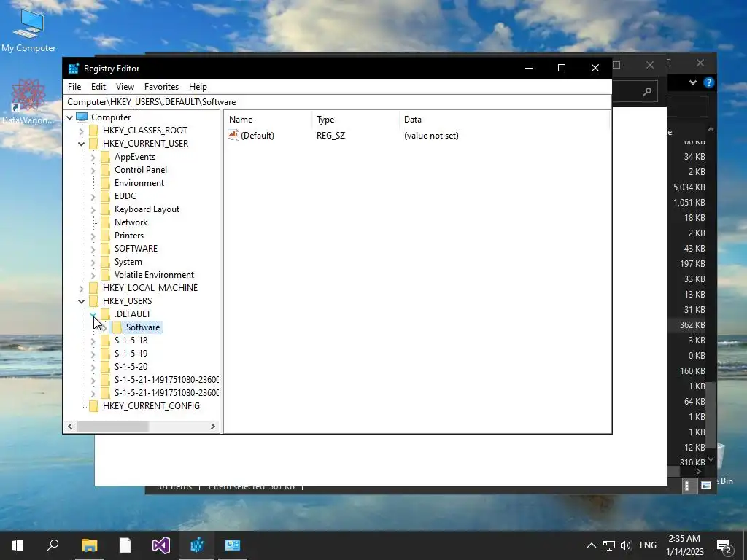747x560 pixels.
Task: Select the Network folder icon
Action: click(105, 222)
